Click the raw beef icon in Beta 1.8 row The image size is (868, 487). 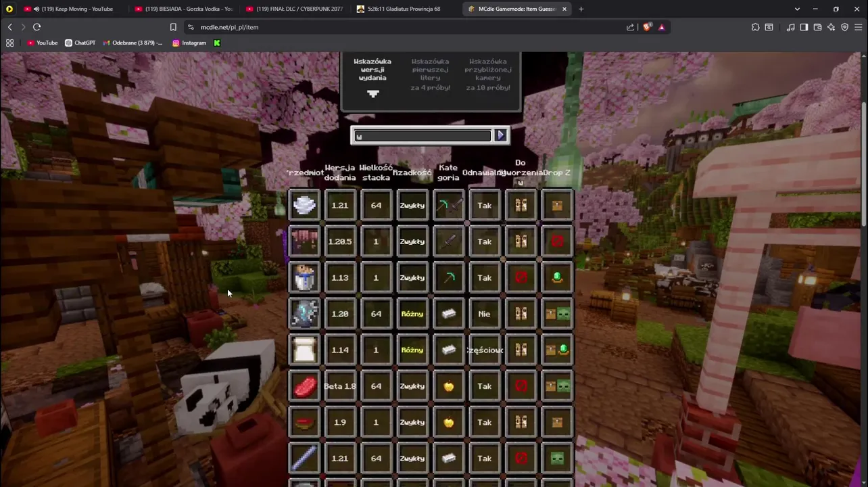point(304,386)
